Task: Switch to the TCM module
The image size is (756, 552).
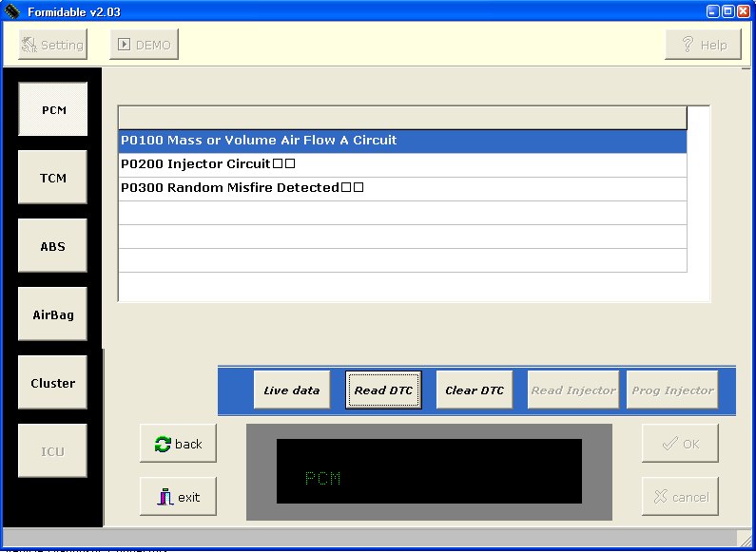Action: pos(53,178)
